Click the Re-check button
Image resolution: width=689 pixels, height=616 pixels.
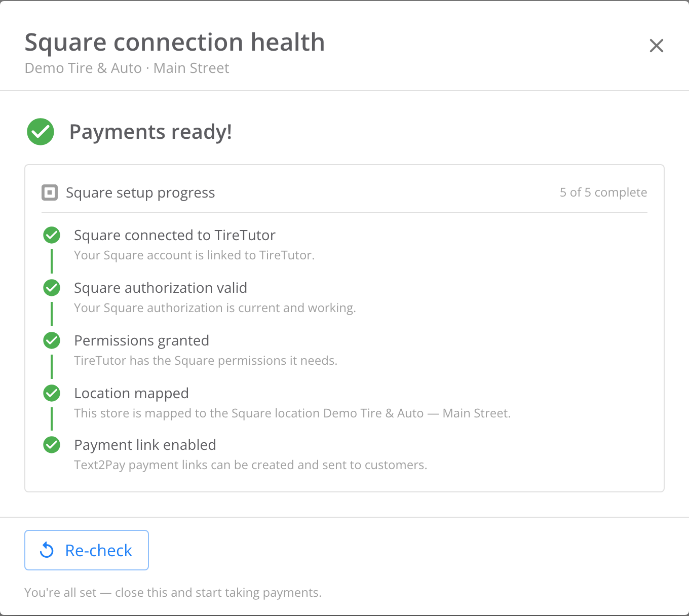point(87,550)
